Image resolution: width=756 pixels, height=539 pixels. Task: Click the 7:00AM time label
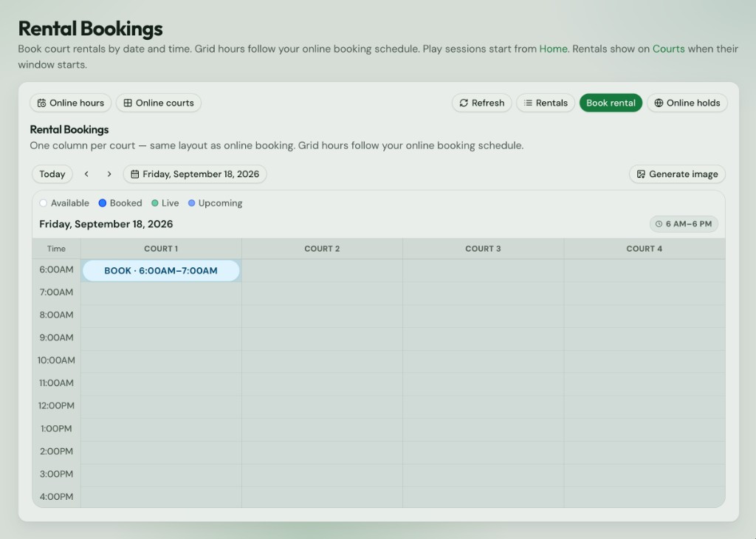tap(56, 292)
